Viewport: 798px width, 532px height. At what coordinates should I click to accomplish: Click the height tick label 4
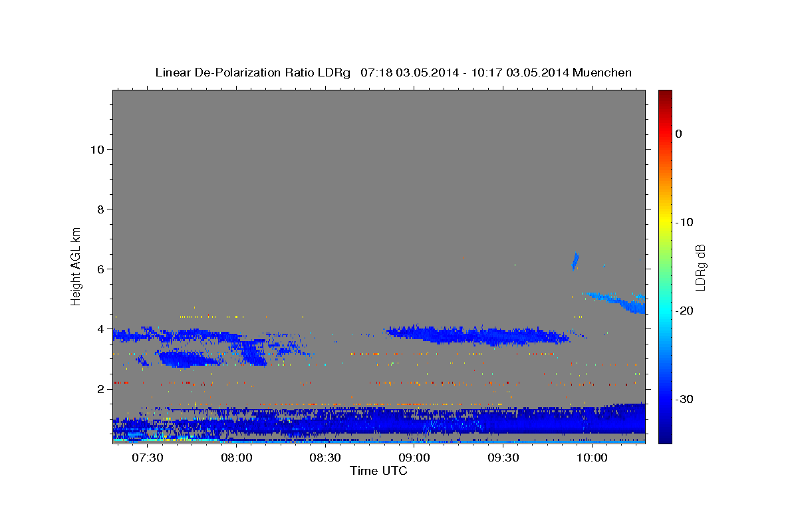pyautogui.click(x=100, y=329)
